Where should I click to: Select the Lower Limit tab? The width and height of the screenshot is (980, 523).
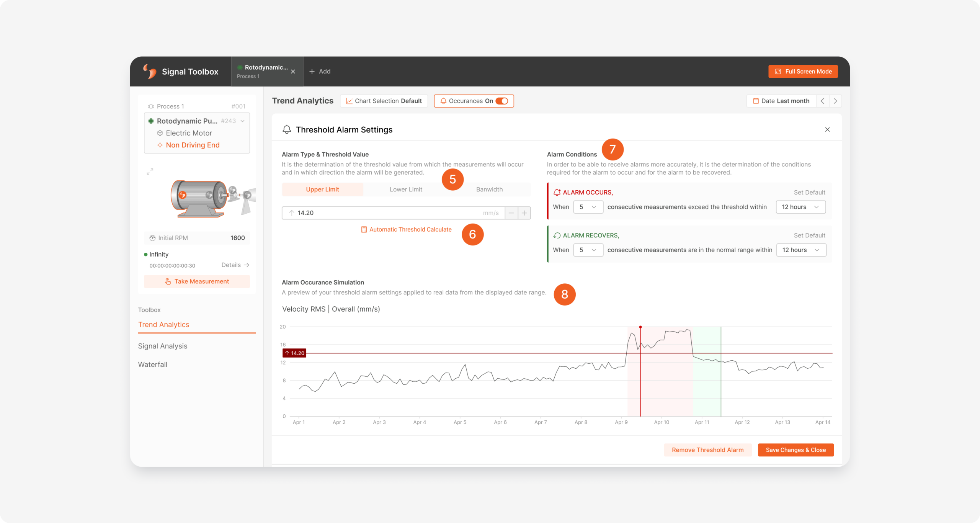pos(406,189)
